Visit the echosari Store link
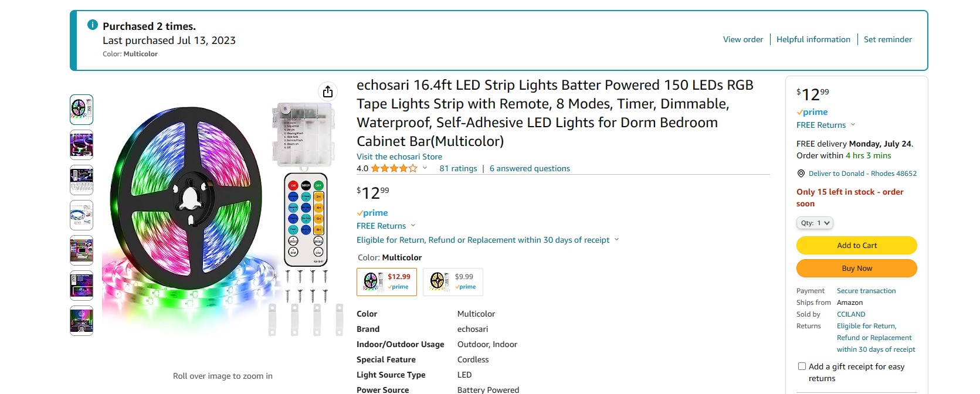Image resolution: width=980 pixels, height=394 pixels. click(399, 157)
